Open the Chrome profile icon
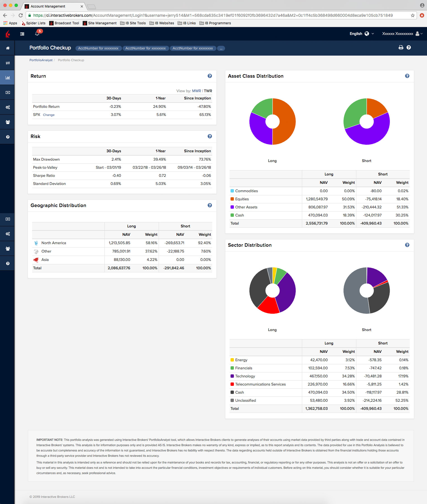The width and height of the screenshot is (427, 504). pyautogui.click(x=422, y=5)
